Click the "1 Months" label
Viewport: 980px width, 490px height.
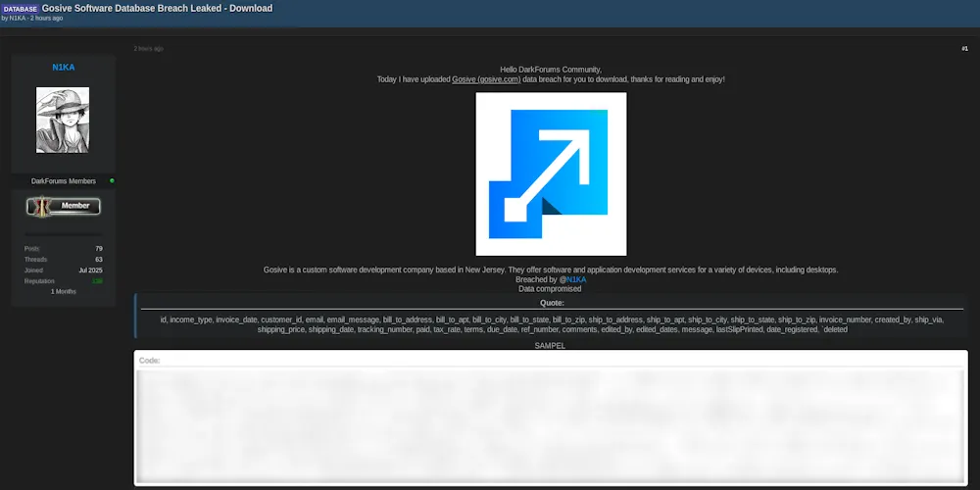point(63,292)
